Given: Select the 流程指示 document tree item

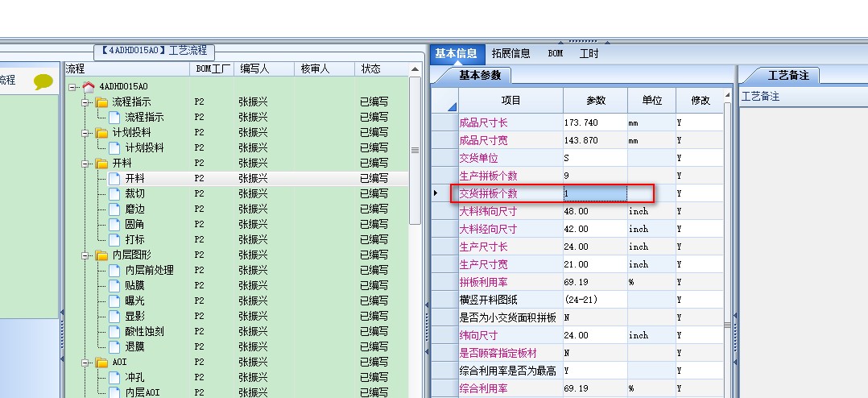Looking at the screenshot, I should [x=144, y=118].
